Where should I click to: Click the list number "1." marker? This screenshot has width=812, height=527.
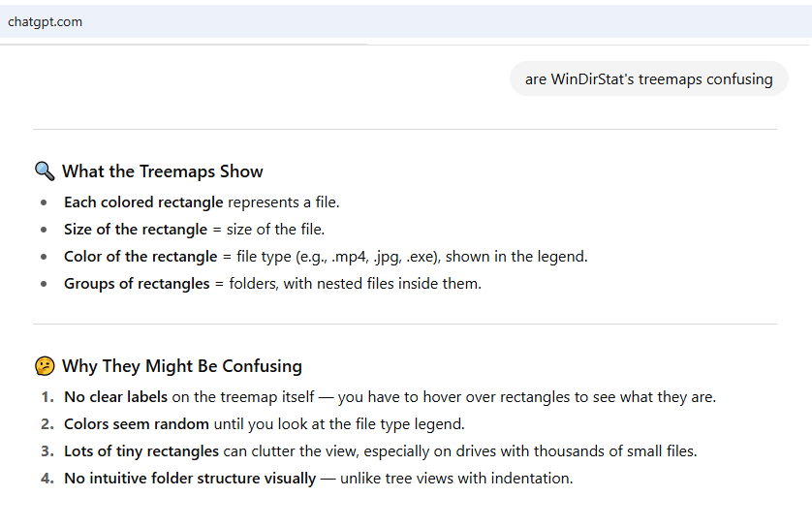click(x=47, y=397)
